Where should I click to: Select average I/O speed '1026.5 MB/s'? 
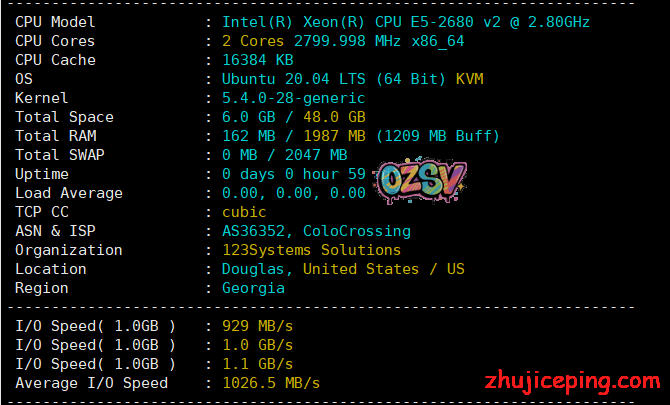point(271,383)
